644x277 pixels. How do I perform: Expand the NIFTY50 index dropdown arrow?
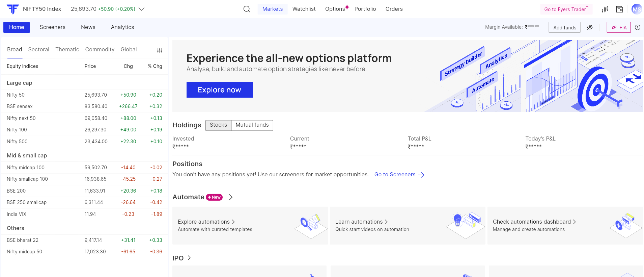click(142, 9)
